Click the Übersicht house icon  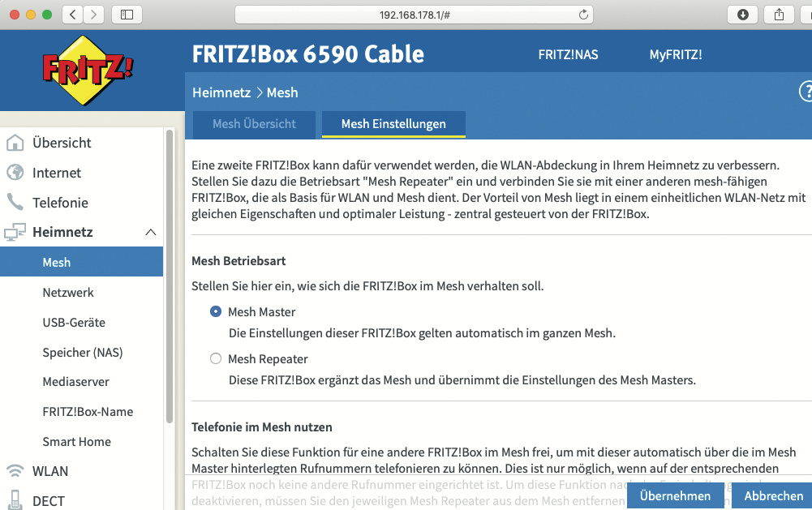(15, 143)
